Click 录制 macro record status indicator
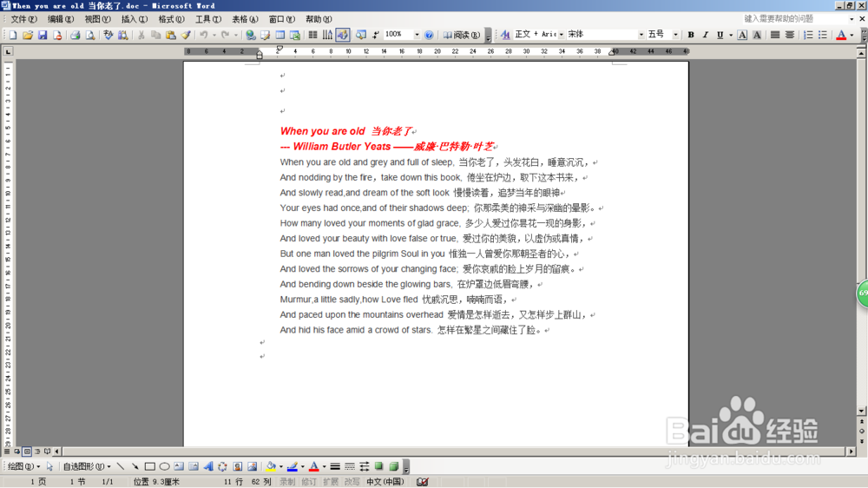This screenshot has height=488, width=868. click(287, 481)
